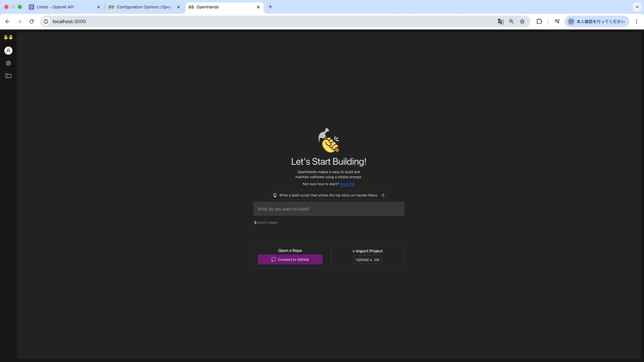The image size is (644, 362).
Task: Click the Hacker News bash script suggestion
Action: click(x=328, y=195)
